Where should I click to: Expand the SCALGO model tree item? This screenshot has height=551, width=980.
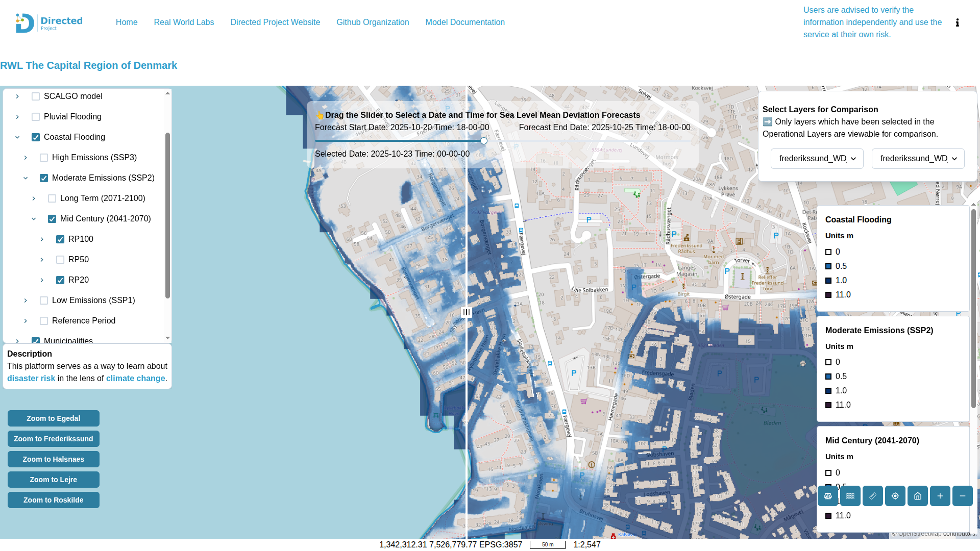coord(17,96)
